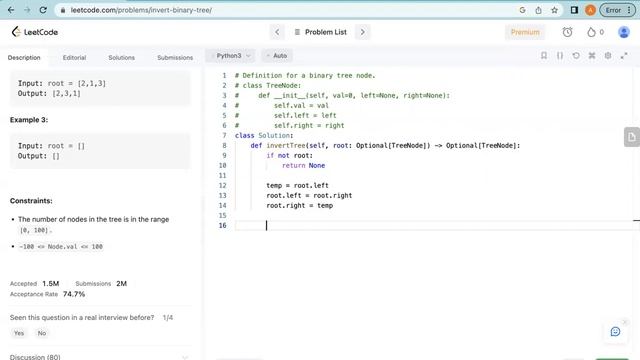Open the timer clock icon
The height and width of the screenshot is (360, 640).
click(x=567, y=32)
